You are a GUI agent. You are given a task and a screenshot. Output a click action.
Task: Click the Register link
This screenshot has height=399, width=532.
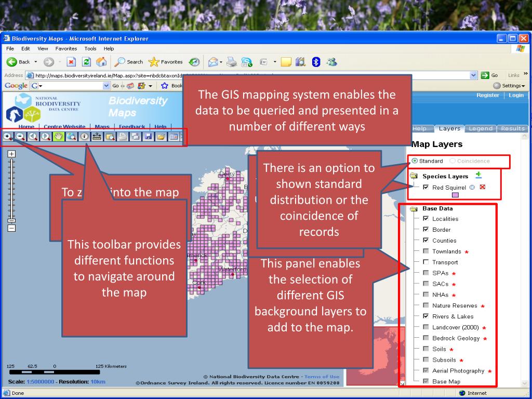(487, 96)
